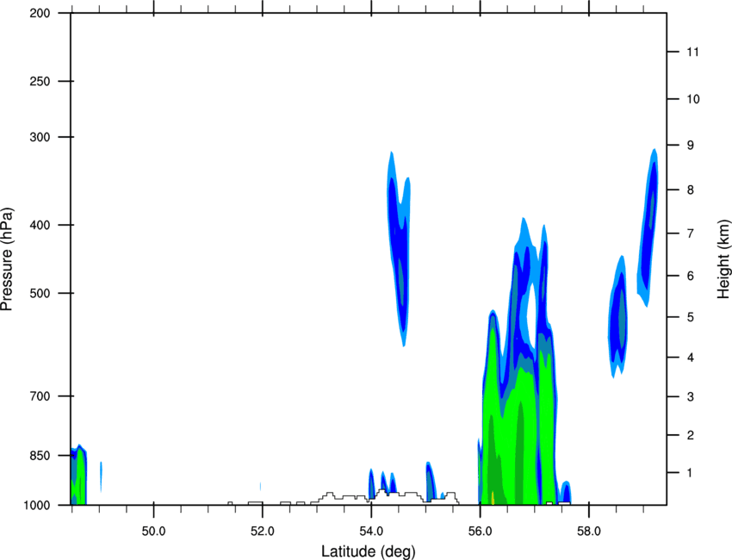
Task: Click the 9 km height label
Action: [691, 146]
